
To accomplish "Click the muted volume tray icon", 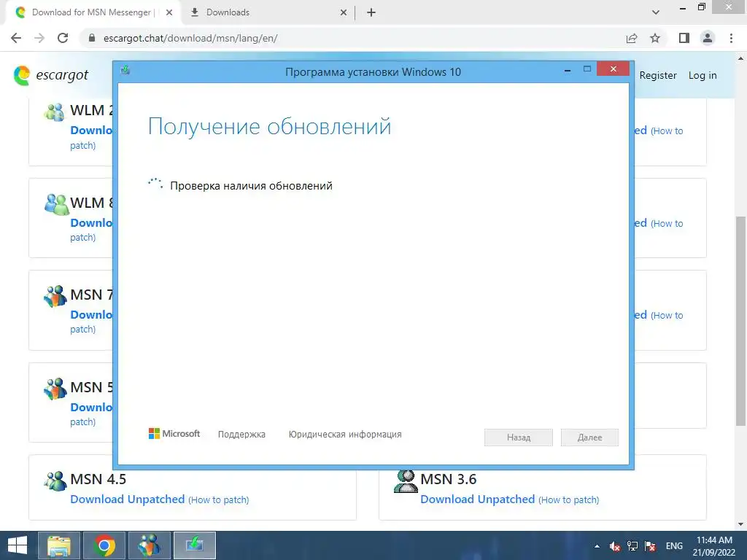I will click(x=614, y=546).
